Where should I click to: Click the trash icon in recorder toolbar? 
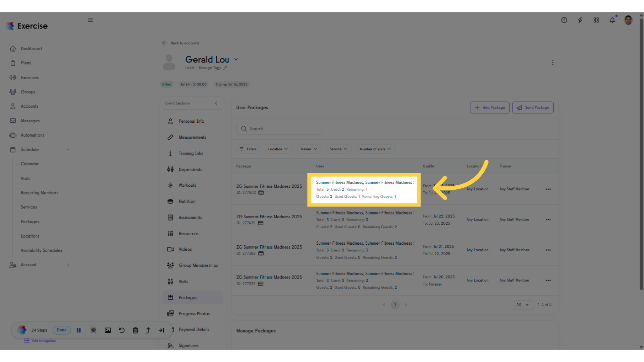tap(135, 330)
